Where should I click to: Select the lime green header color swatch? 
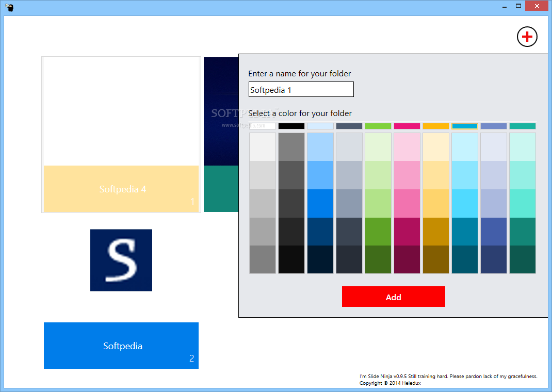point(378,126)
